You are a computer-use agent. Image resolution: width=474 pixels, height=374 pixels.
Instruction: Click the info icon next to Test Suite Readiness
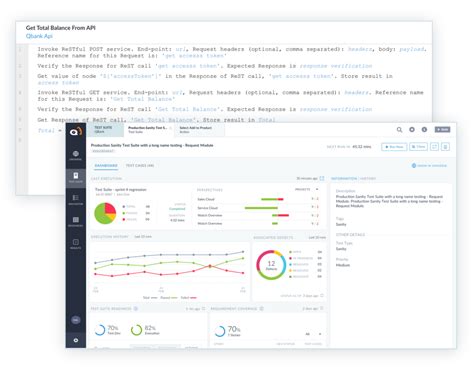(136, 309)
